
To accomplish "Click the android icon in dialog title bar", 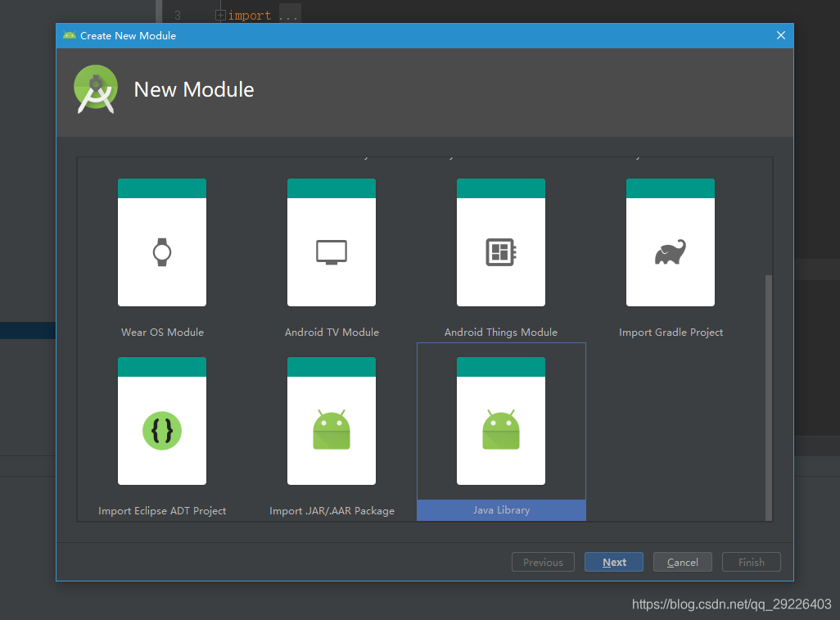I will (69, 35).
